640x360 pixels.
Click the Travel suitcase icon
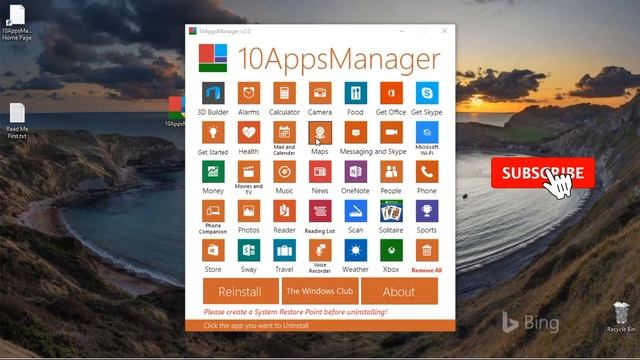pyautogui.click(x=284, y=250)
